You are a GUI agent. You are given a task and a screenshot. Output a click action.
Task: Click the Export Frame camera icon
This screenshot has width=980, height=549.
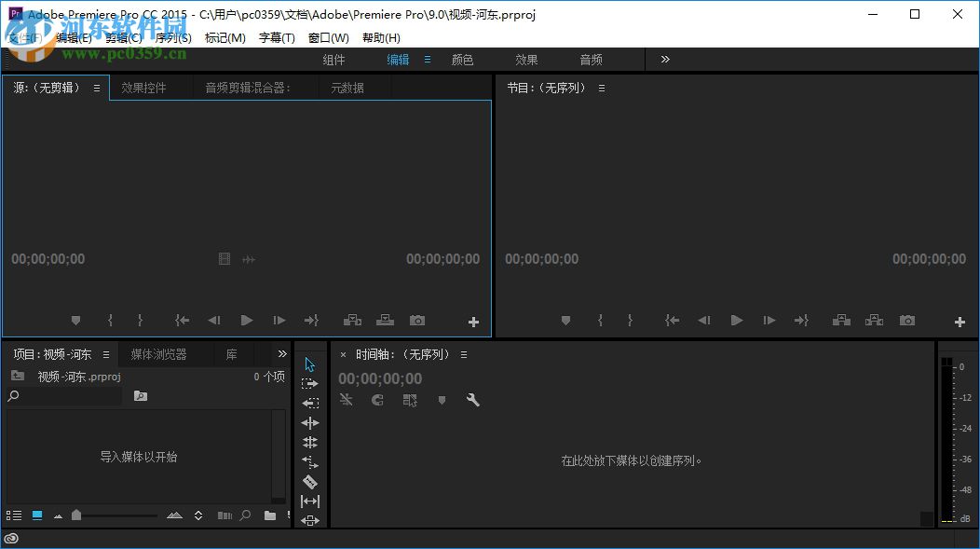(x=416, y=320)
